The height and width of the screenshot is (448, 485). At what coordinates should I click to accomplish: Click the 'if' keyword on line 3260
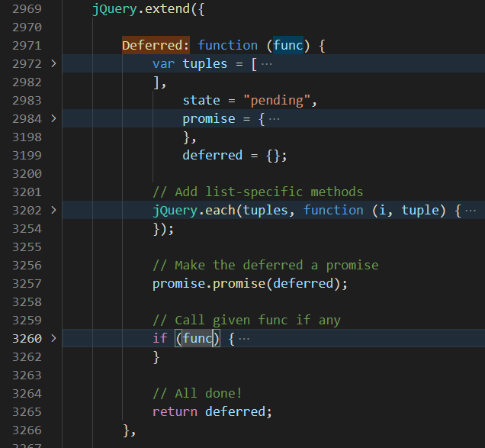(160, 338)
